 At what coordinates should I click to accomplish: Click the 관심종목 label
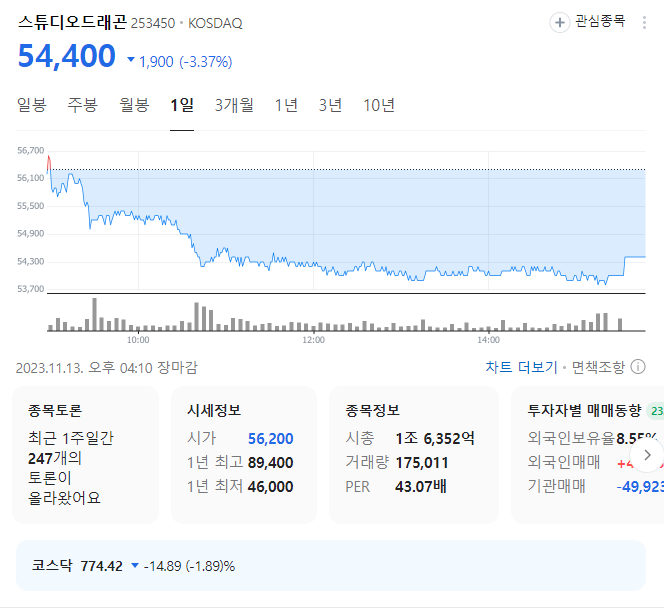[x=600, y=21]
